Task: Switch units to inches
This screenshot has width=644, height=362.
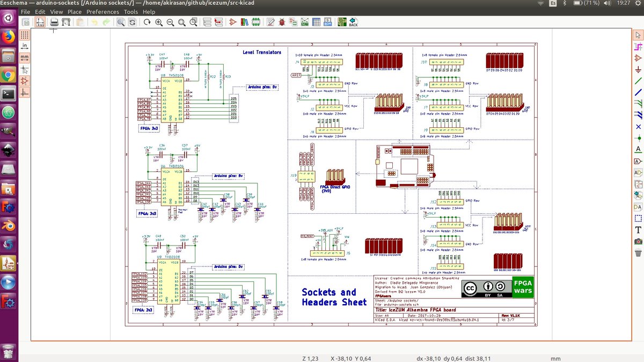Action: pyautogui.click(x=25, y=46)
